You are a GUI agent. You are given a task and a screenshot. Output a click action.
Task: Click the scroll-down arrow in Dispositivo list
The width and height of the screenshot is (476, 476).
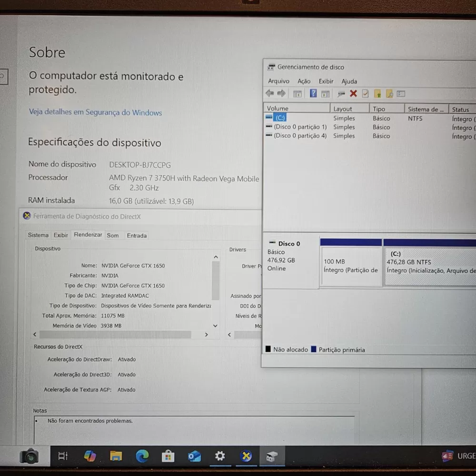point(215,326)
